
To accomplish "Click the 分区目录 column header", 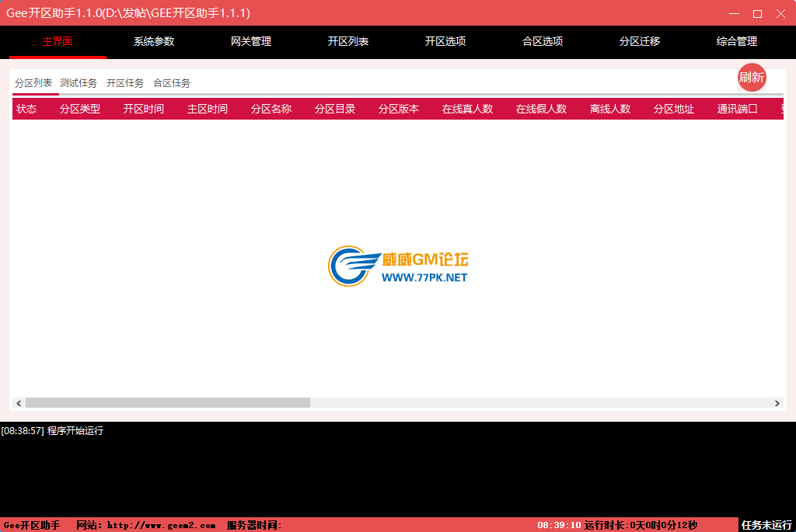I will [334, 109].
